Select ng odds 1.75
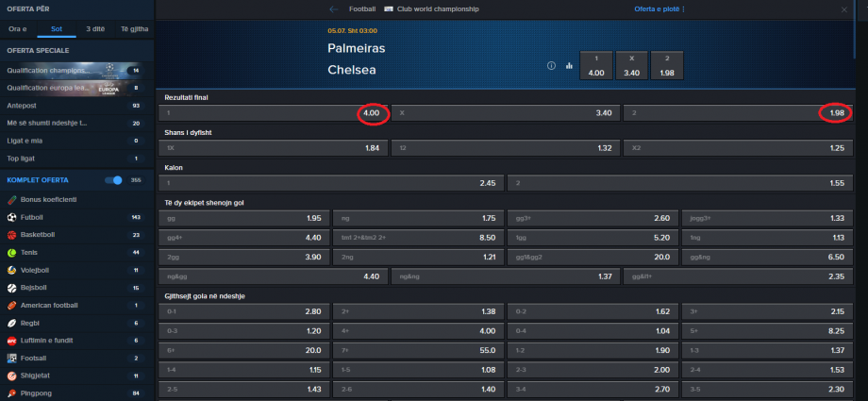This screenshot has height=401, width=868. click(418, 218)
